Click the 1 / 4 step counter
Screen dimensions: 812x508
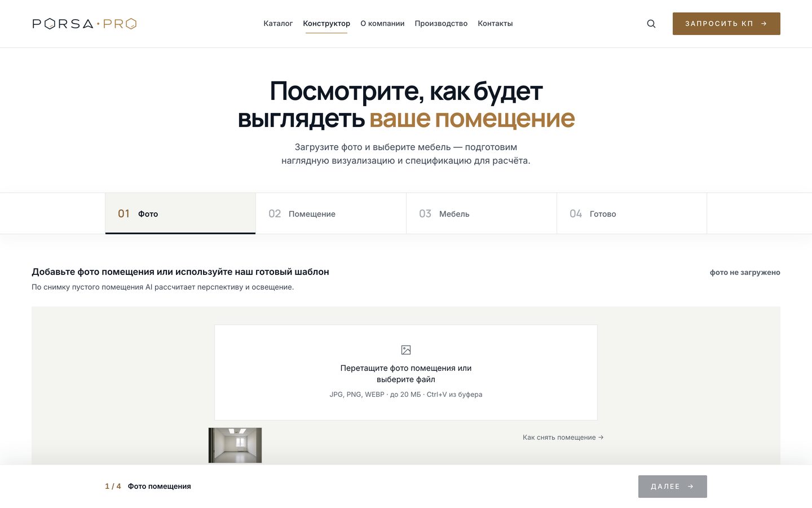pyautogui.click(x=113, y=486)
